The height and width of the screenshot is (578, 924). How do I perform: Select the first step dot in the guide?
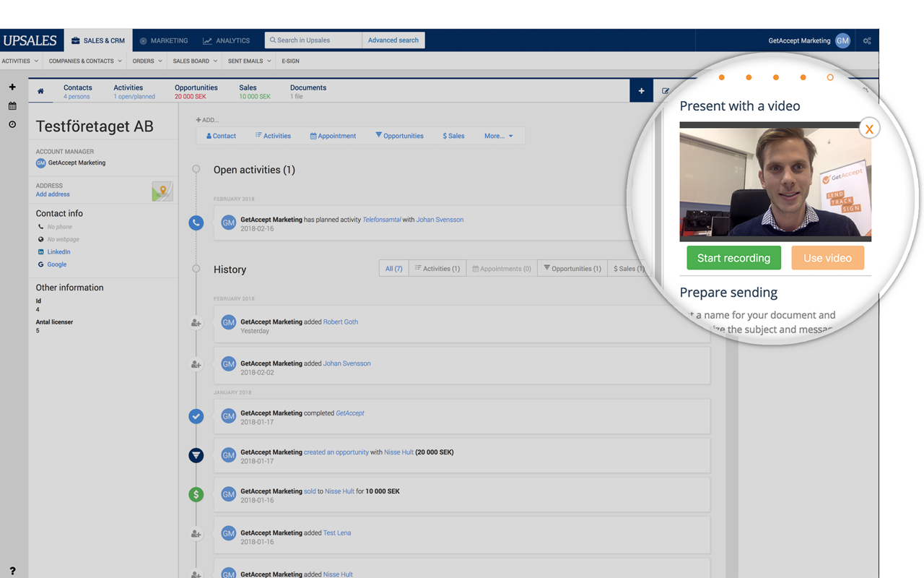[721, 77]
